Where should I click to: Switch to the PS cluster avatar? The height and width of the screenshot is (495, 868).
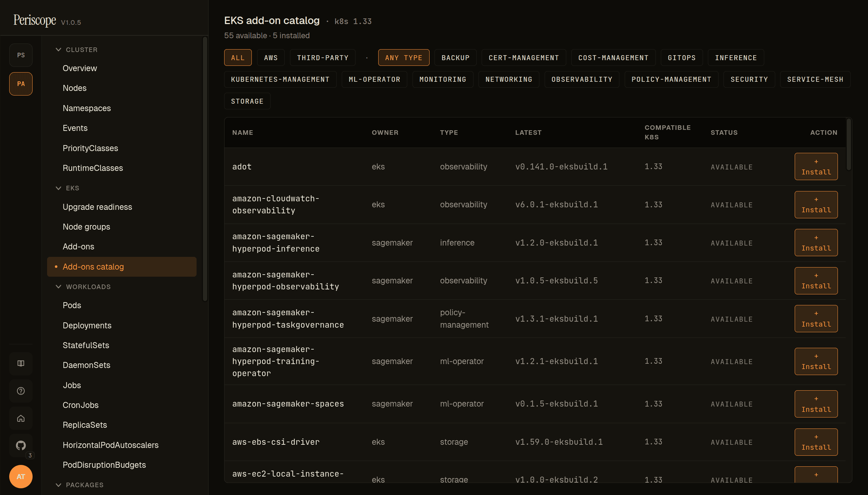(21, 55)
